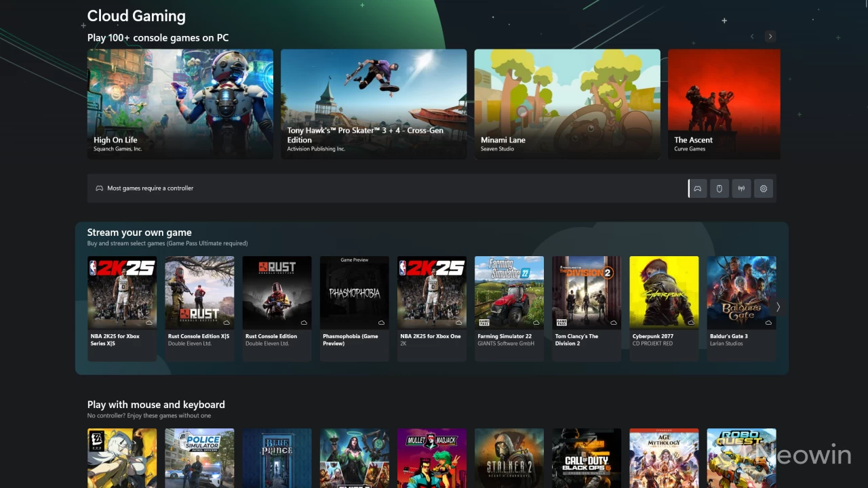The height and width of the screenshot is (488, 868).
Task: Click the 'Rust Console Edition X|S' title
Action: 199,336
